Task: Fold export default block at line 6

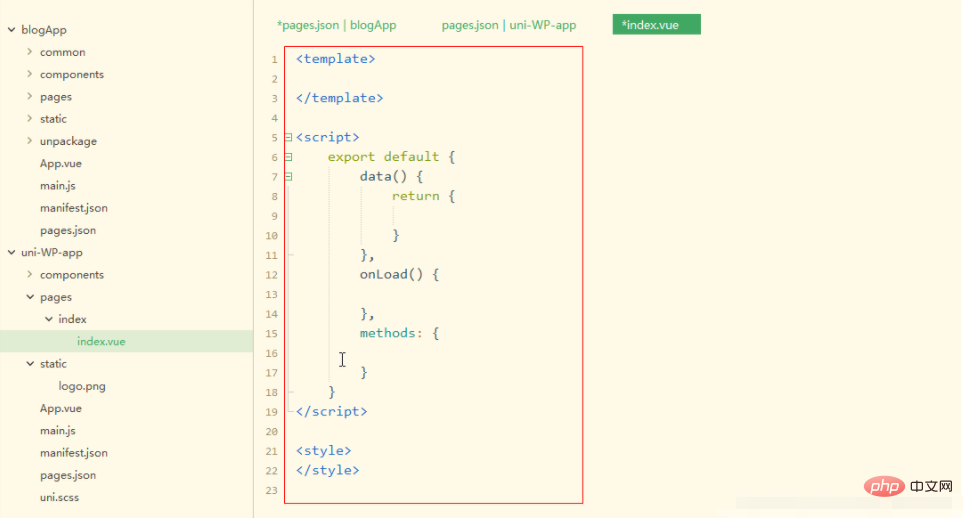Action: click(x=289, y=157)
